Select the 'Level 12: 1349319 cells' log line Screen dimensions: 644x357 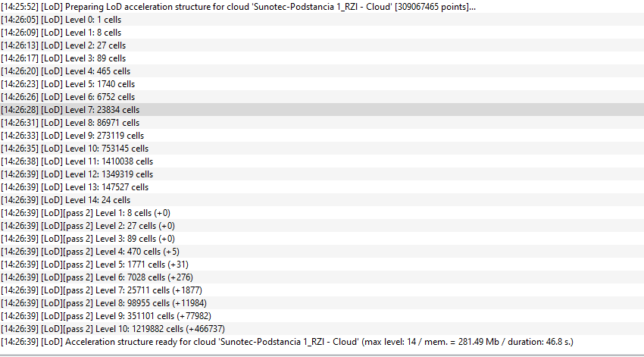(77, 174)
